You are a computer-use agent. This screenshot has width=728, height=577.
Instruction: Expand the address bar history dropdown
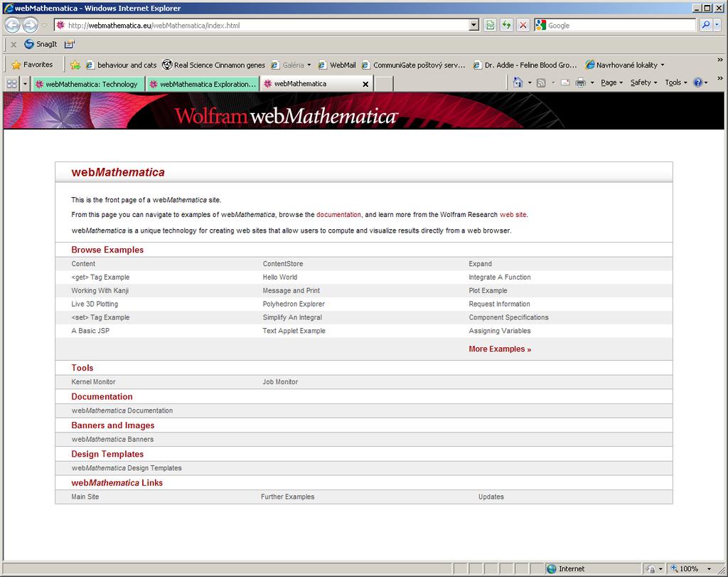473,26
